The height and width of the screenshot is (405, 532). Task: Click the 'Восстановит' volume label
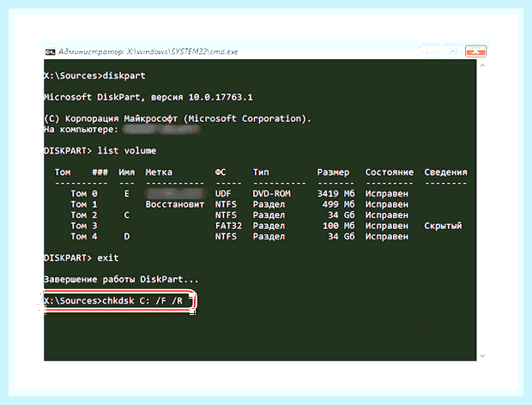tap(175, 204)
